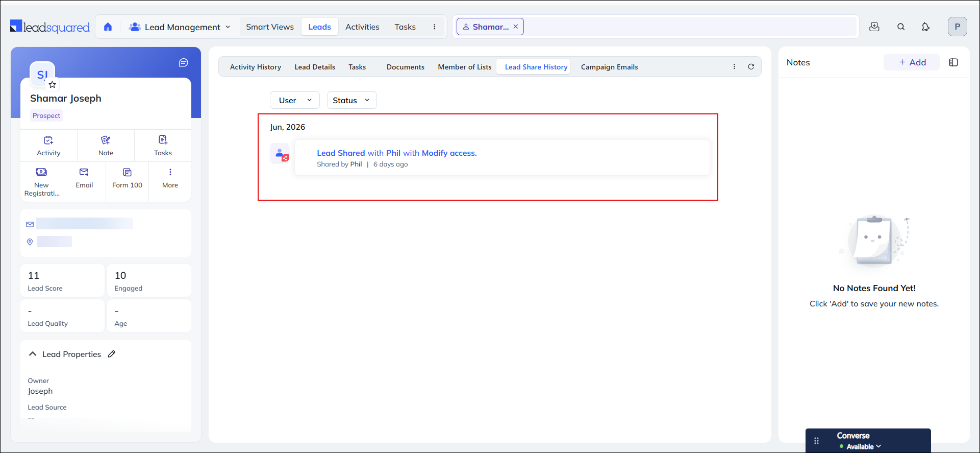Open the chat bubble icon on lead card
Image resolution: width=980 pixels, height=453 pixels.
click(x=184, y=62)
